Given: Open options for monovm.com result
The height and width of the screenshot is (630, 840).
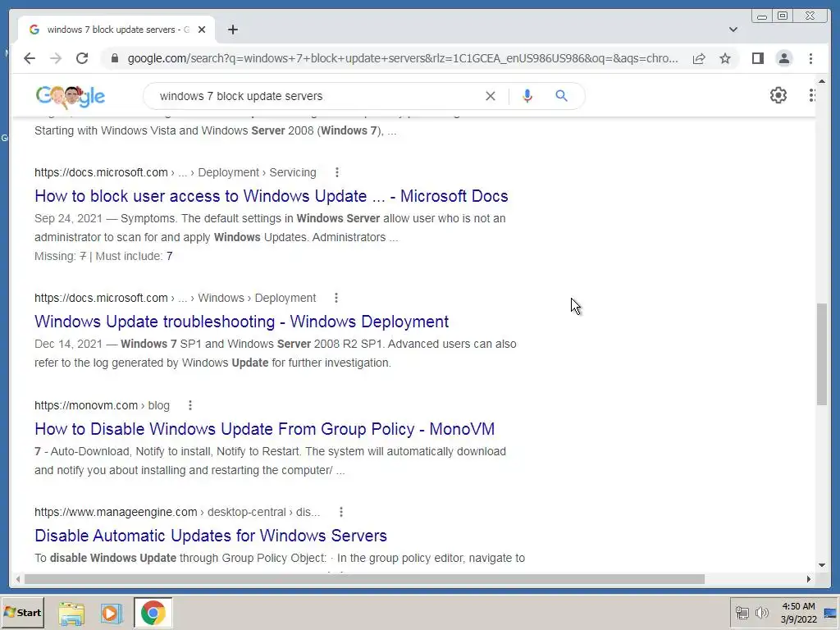Looking at the screenshot, I should 189,405.
